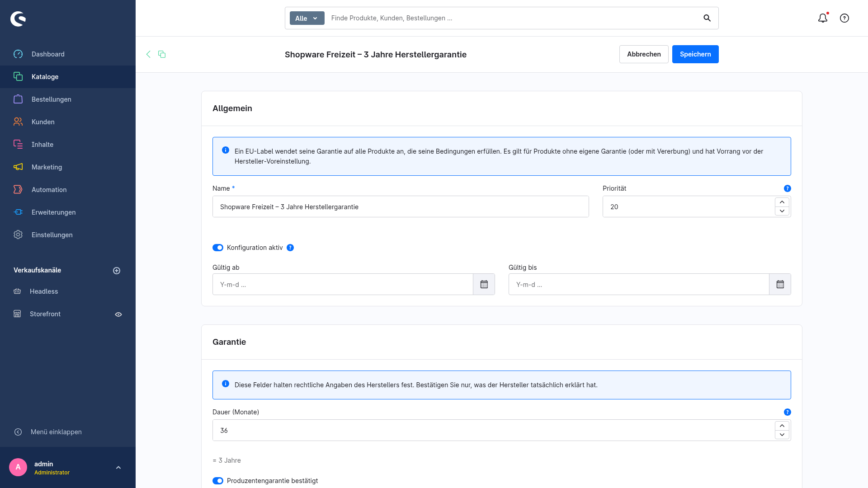This screenshot has width=868, height=488.
Task: Go back using the left arrow icon
Action: coord(148,54)
